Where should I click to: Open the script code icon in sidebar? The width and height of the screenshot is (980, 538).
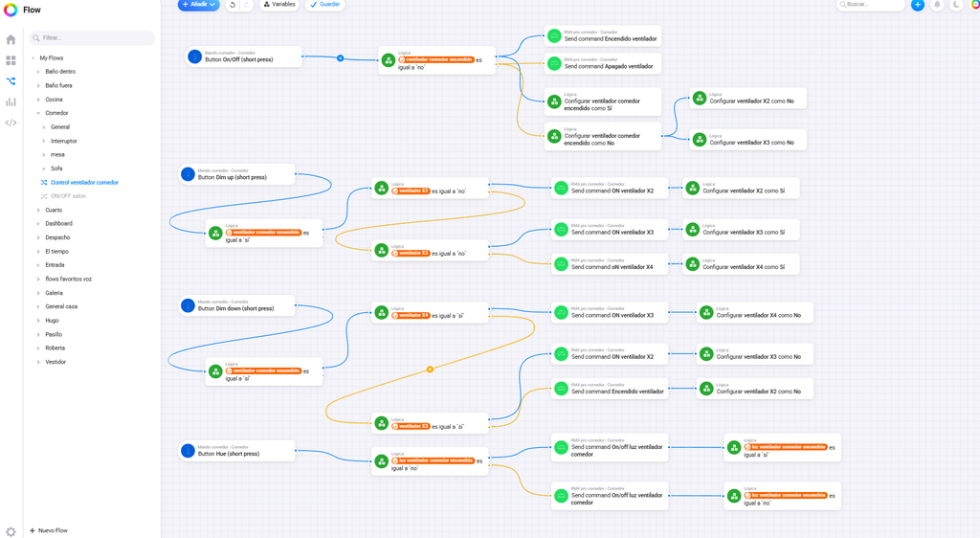point(11,123)
